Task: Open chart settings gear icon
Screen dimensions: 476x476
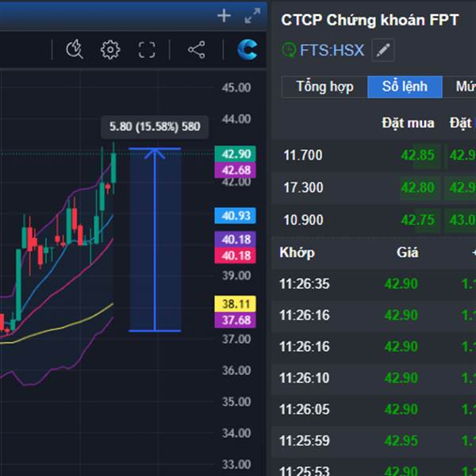Action: pyautogui.click(x=110, y=49)
